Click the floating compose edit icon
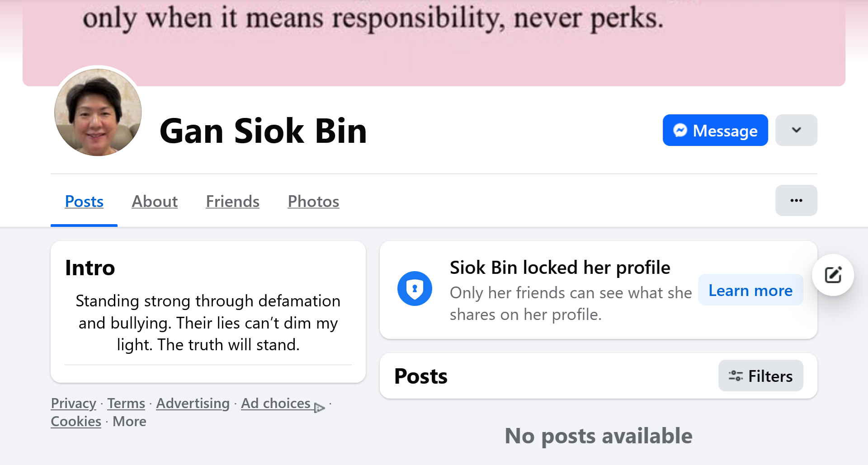The height and width of the screenshot is (465, 868). (x=833, y=275)
